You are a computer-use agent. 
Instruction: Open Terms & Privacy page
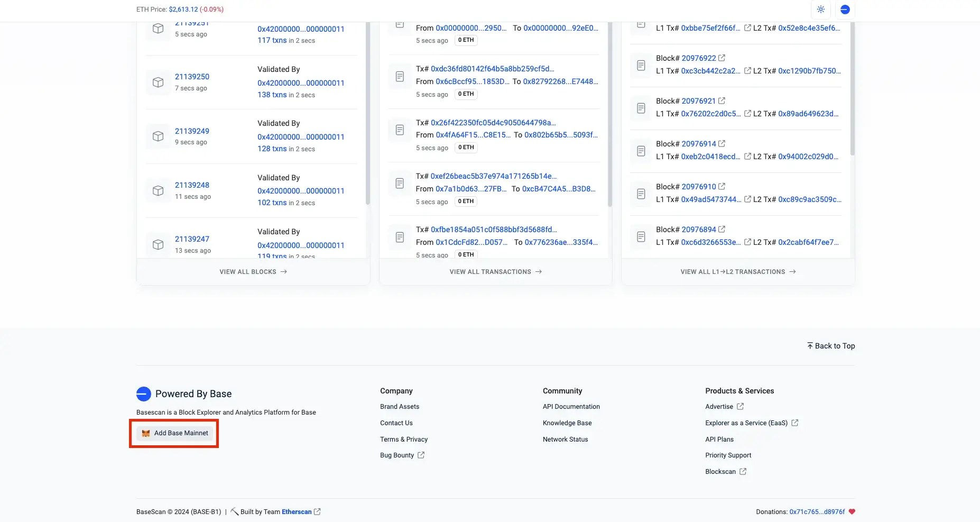[x=404, y=439]
